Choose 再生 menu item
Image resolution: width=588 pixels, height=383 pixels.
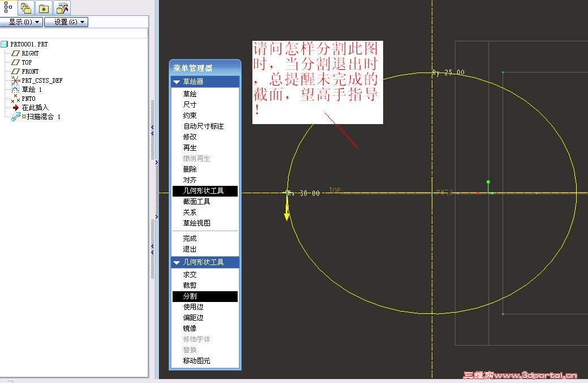coord(190,148)
